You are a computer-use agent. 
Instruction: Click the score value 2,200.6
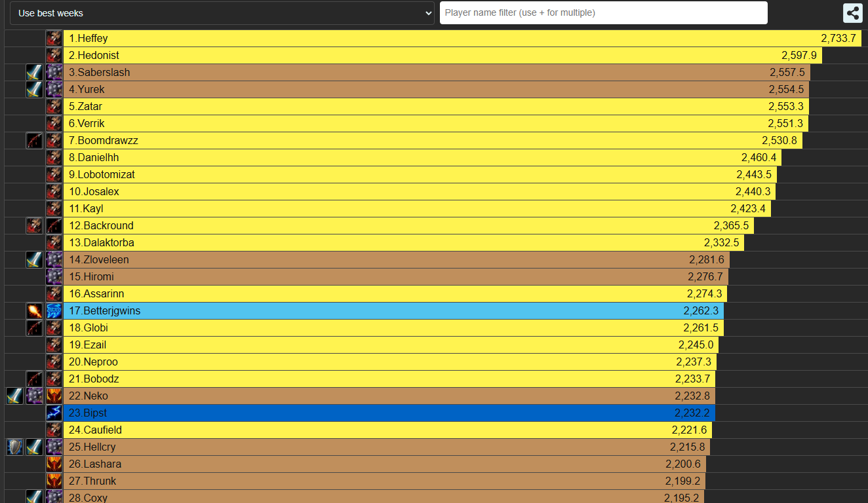(x=683, y=464)
